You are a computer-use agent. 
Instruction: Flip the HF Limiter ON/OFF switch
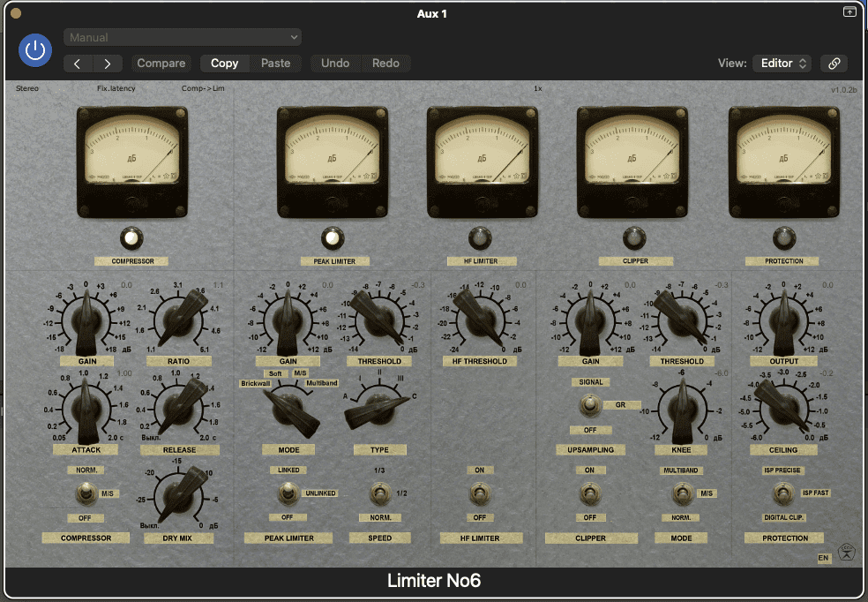pos(479,493)
